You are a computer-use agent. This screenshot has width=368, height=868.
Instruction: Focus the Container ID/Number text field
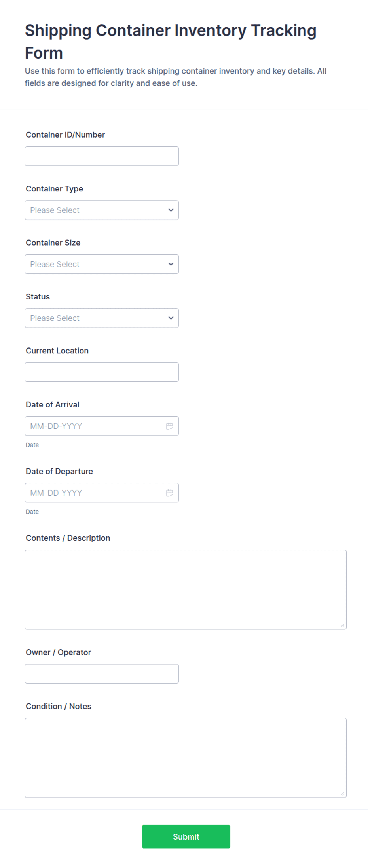102,156
